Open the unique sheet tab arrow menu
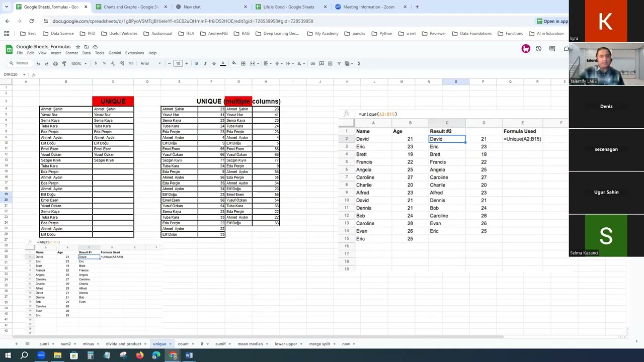This screenshot has height=362, width=644. [x=170, y=344]
